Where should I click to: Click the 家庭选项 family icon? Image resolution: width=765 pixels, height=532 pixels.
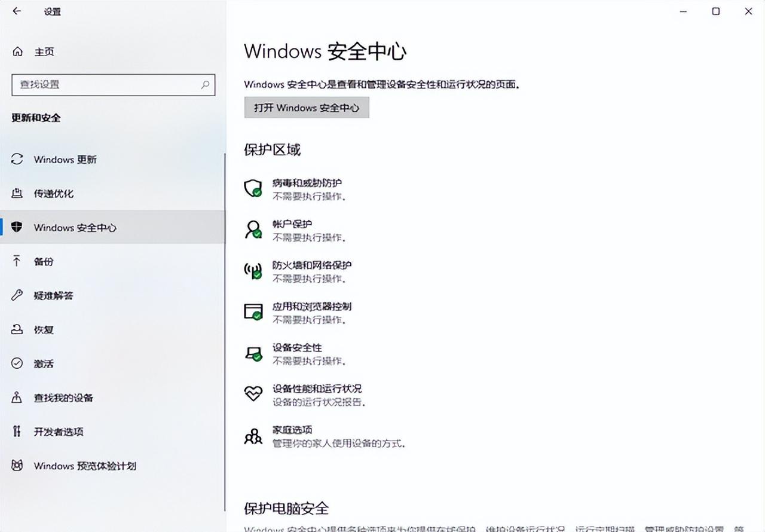[x=253, y=436]
